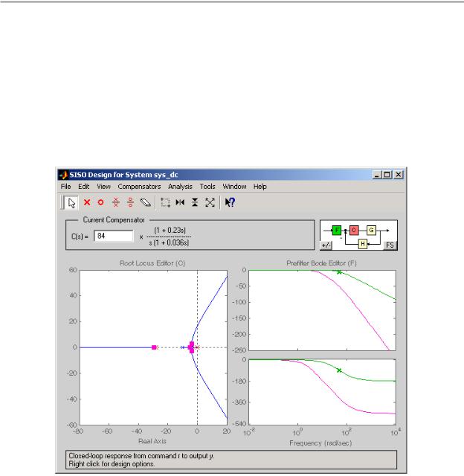Click the MATLAB icon in title bar

pos(63,175)
